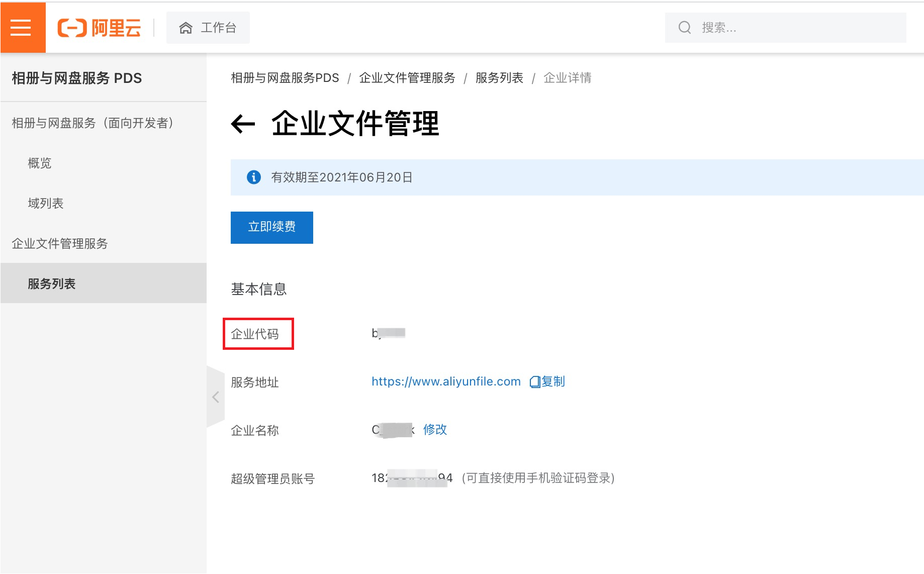924x574 pixels.
Task: Click the search magnifier icon
Action: click(x=685, y=28)
